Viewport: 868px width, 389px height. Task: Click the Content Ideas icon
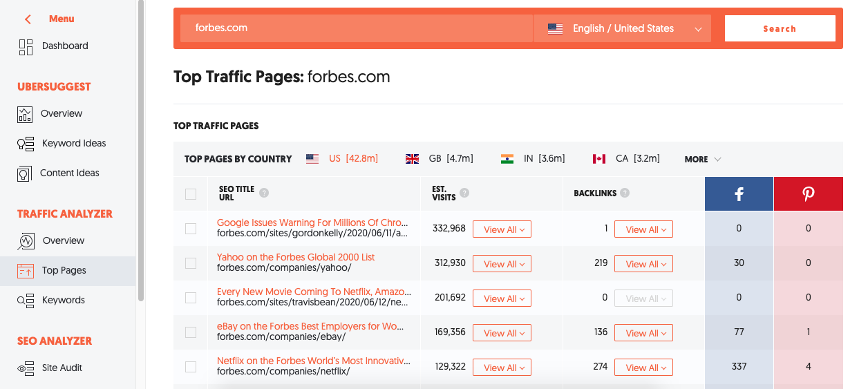coord(25,173)
